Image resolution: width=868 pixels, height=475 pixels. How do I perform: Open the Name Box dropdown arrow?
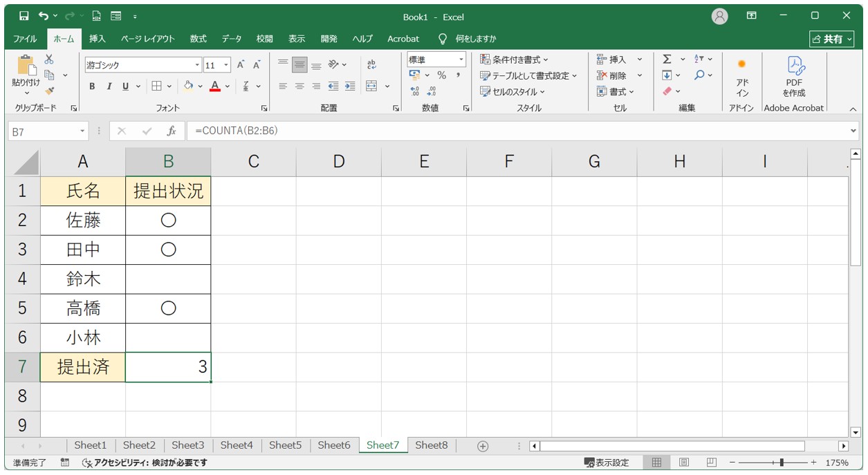pos(83,131)
